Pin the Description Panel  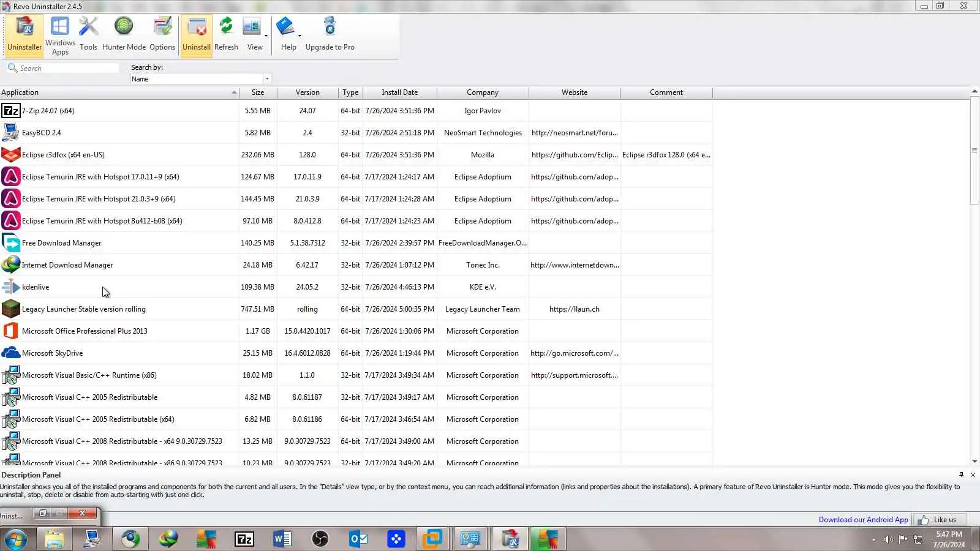pyautogui.click(x=961, y=474)
